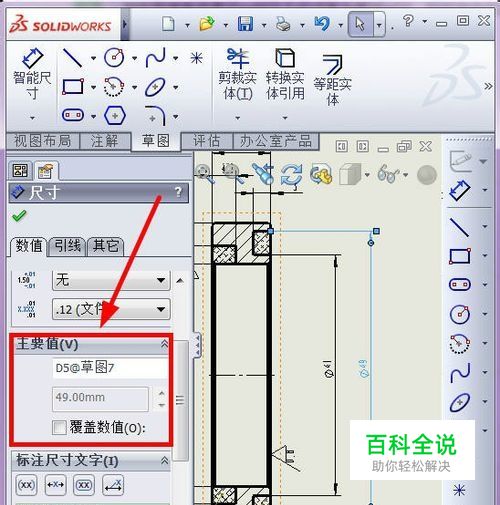Expand Smart Dimension dropdown arrow under 智能尺寸
This screenshot has height=505, width=500.
(32, 118)
